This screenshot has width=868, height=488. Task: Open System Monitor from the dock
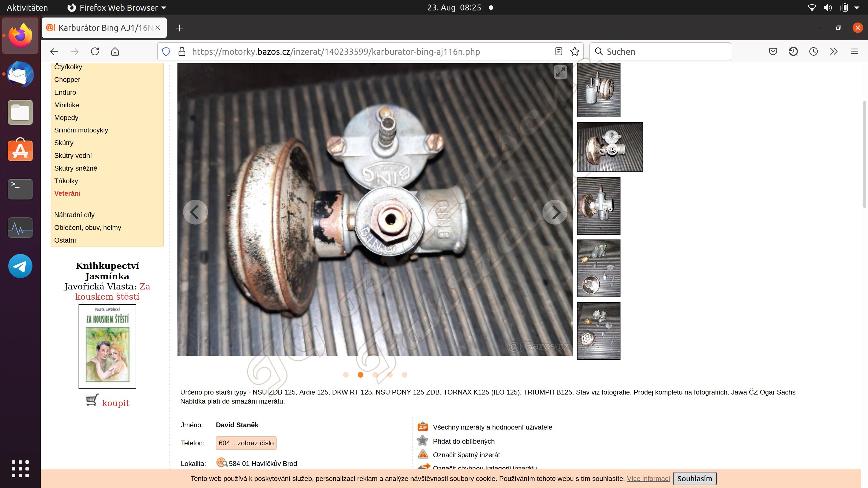click(20, 228)
